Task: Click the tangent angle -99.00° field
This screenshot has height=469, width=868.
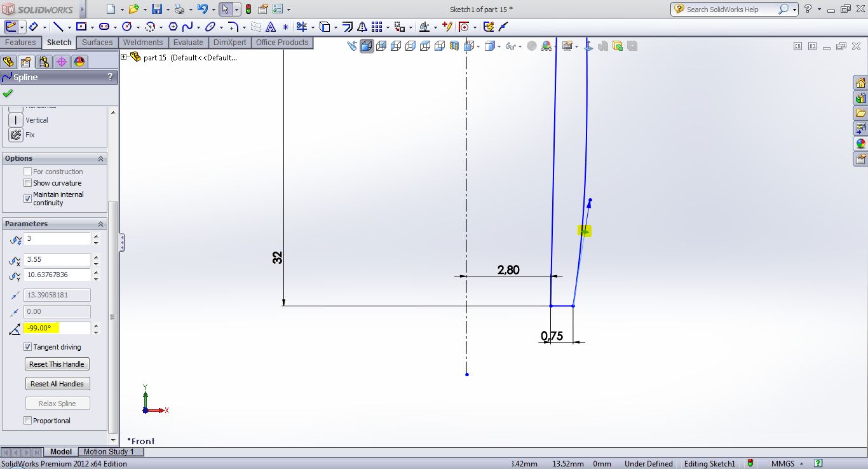Action: 57,328
